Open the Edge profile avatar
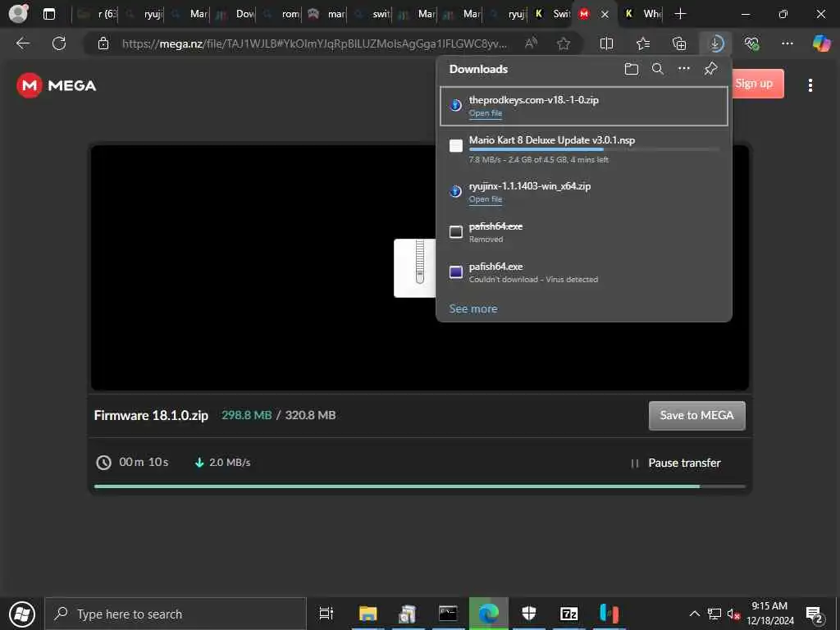The height and width of the screenshot is (630, 840). pyautogui.click(x=19, y=13)
